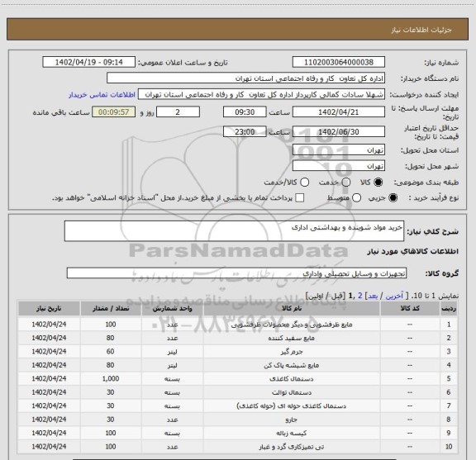Click the response deadline date 1402/04/21

click(x=339, y=112)
